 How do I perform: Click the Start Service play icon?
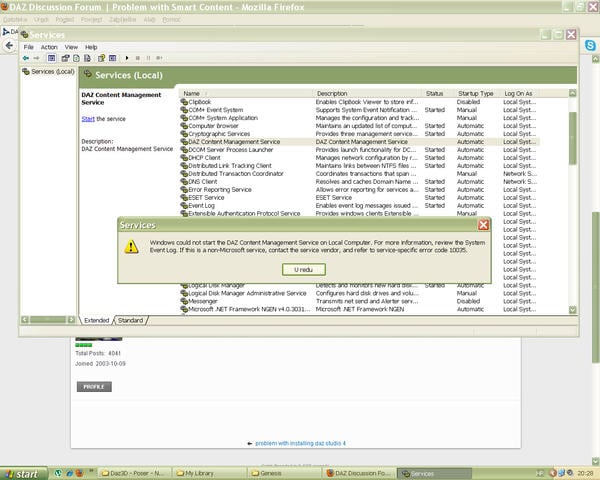(127, 58)
